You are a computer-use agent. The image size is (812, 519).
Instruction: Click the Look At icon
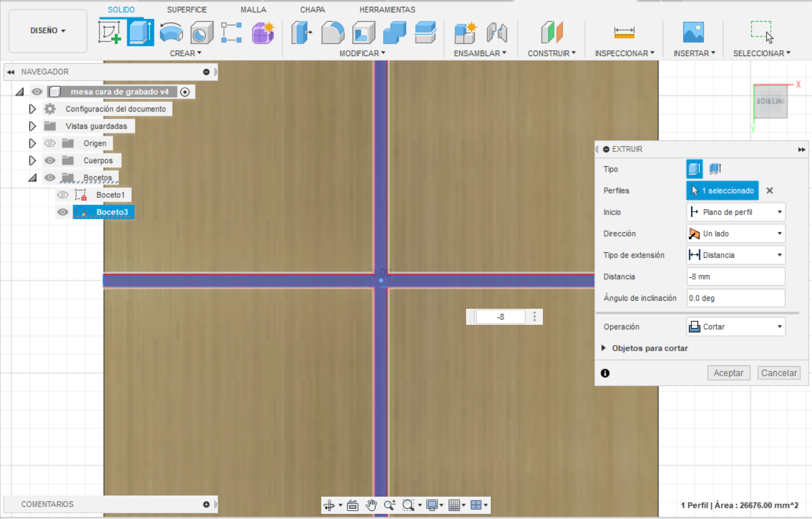click(353, 505)
